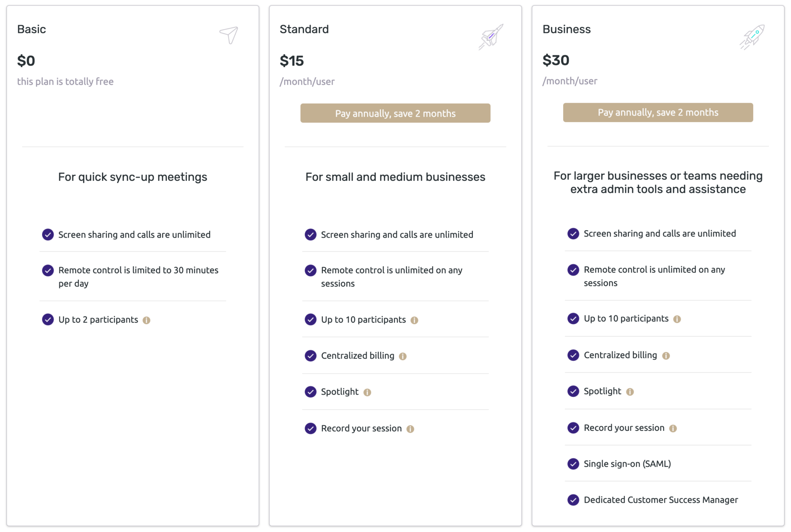
Task: Select the Business plan title
Action: pyautogui.click(x=566, y=29)
